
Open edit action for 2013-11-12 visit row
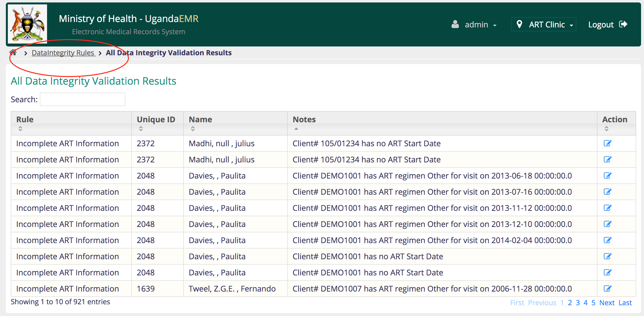[x=607, y=208]
